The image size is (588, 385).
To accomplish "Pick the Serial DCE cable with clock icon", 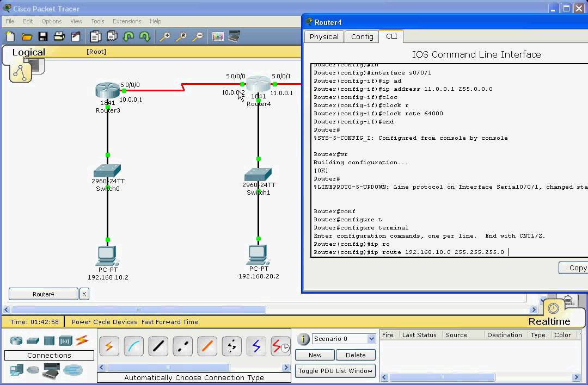I will 280,346.
